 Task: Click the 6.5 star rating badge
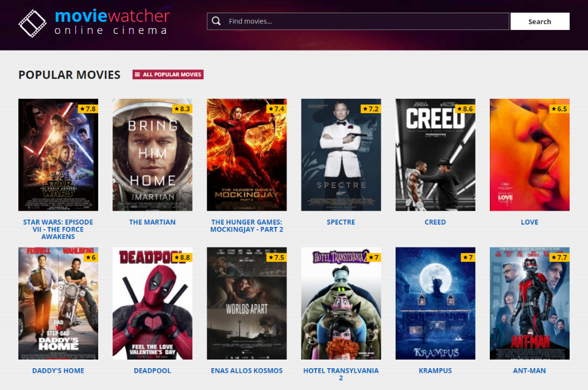[x=559, y=109]
